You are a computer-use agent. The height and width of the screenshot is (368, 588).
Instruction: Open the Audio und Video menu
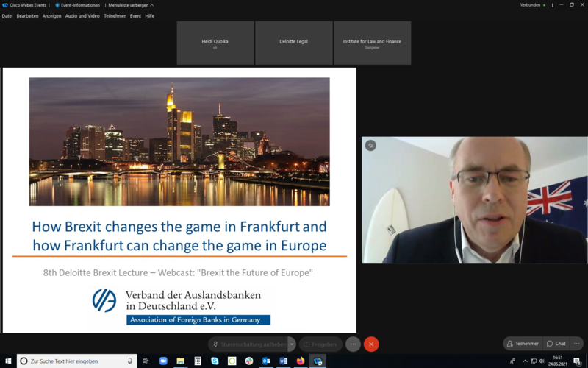click(x=82, y=16)
